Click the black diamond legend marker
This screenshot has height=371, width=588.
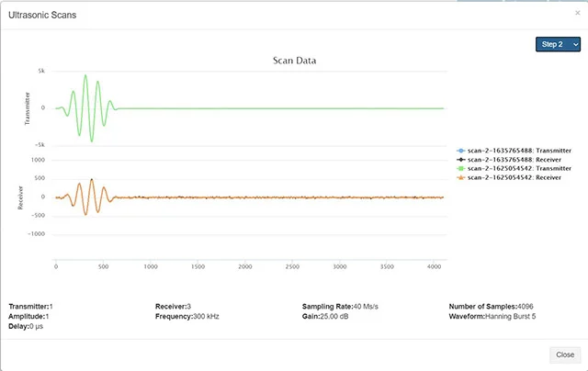(461, 159)
